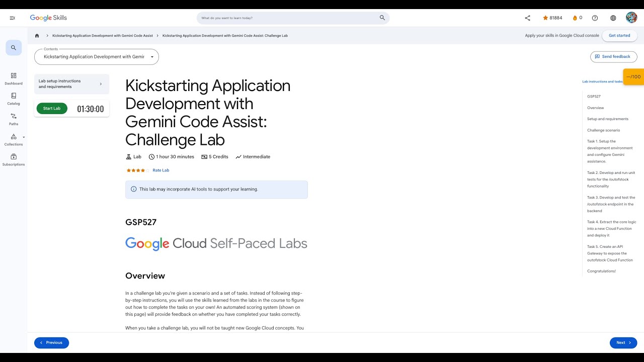Click the 'Apply your skills in Google Cloud console' text
The height and width of the screenshot is (362, 644).
(x=562, y=36)
